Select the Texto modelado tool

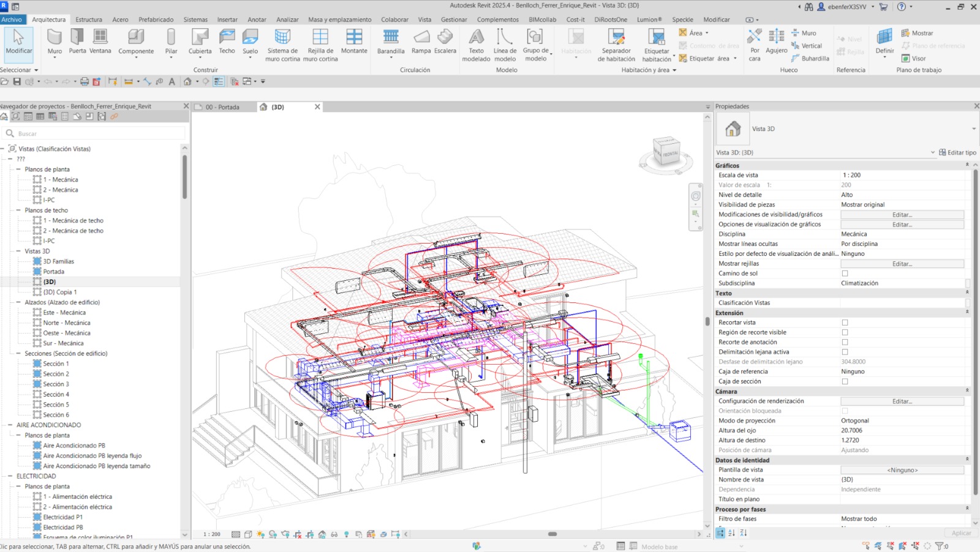tap(476, 45)
